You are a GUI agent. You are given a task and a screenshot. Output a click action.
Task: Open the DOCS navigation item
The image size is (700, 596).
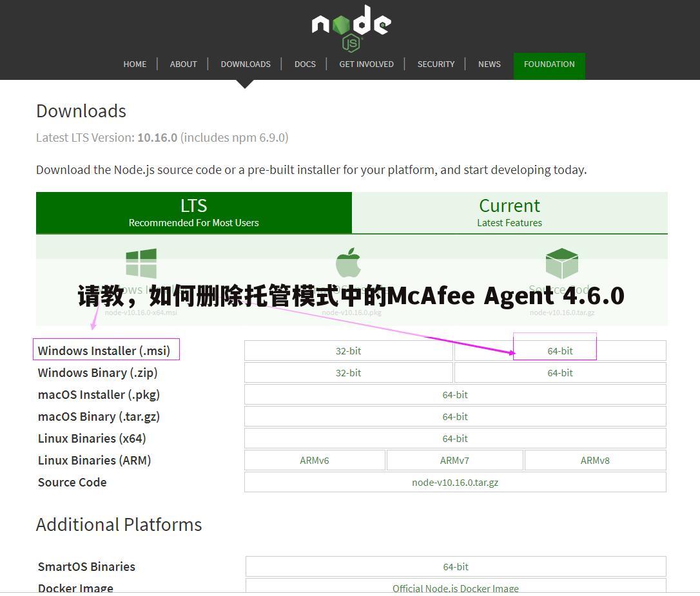305,64
